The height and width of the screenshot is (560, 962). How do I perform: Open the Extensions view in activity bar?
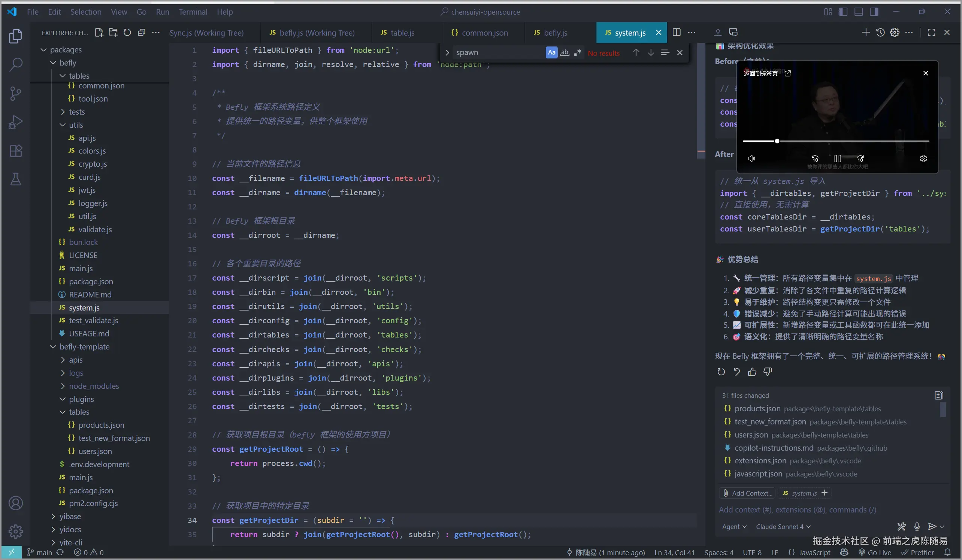click(x=15, y=151)
